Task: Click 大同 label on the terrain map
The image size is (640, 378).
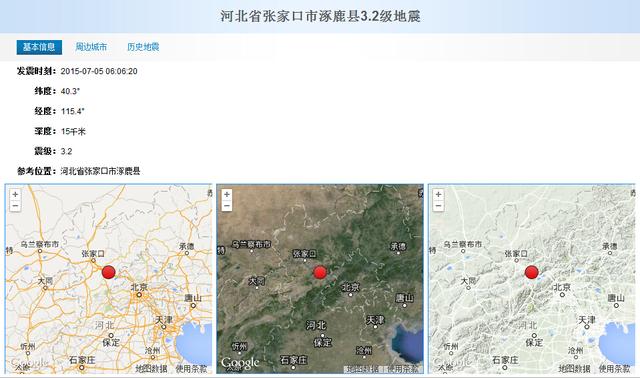Action: pyautogui.click(x=468, y=281)
